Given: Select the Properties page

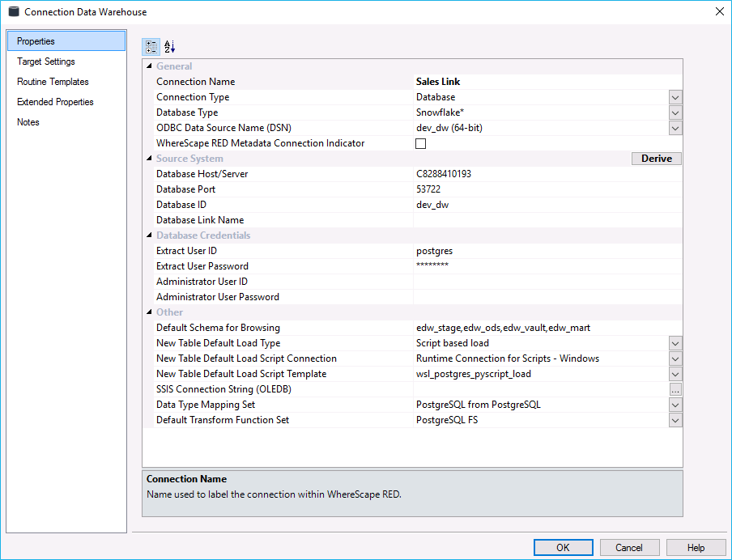Looking at the screenshot, I should (x=66, y=41).
